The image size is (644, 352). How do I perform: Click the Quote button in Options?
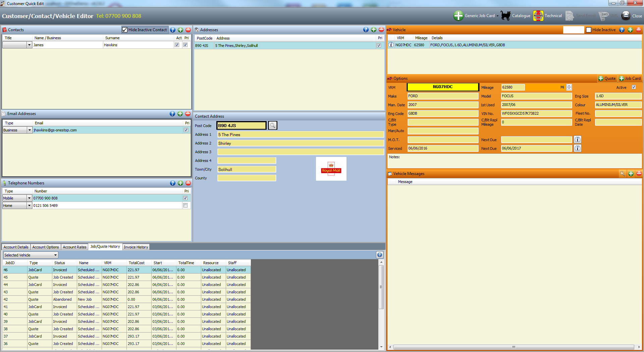(x=607, y=78)
